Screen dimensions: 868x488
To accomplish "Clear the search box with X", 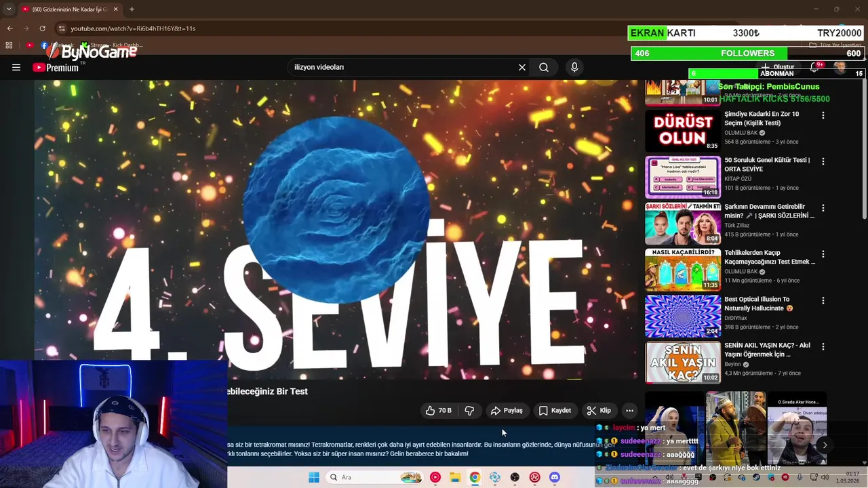I will [x=522, y=67].
